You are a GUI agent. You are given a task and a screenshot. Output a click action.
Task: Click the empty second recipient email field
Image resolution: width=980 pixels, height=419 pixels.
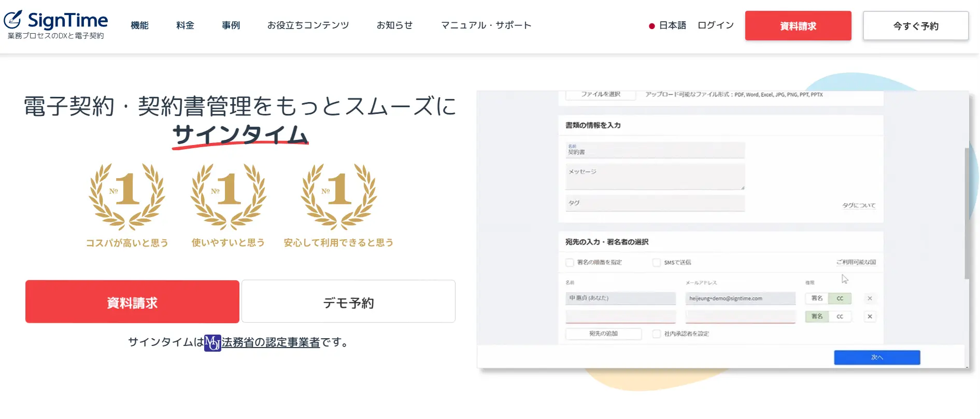[741, 316]
